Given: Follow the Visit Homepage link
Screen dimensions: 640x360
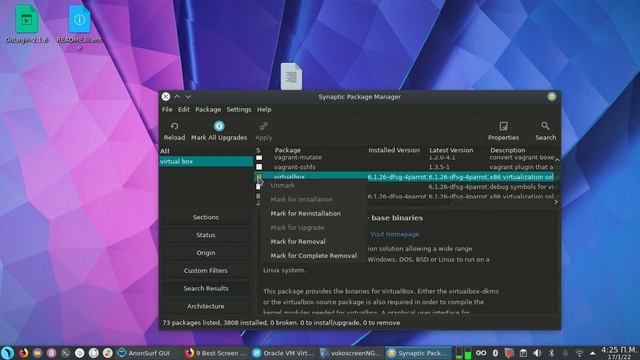Looking at the screenshot, I should [x=395, y=234].
